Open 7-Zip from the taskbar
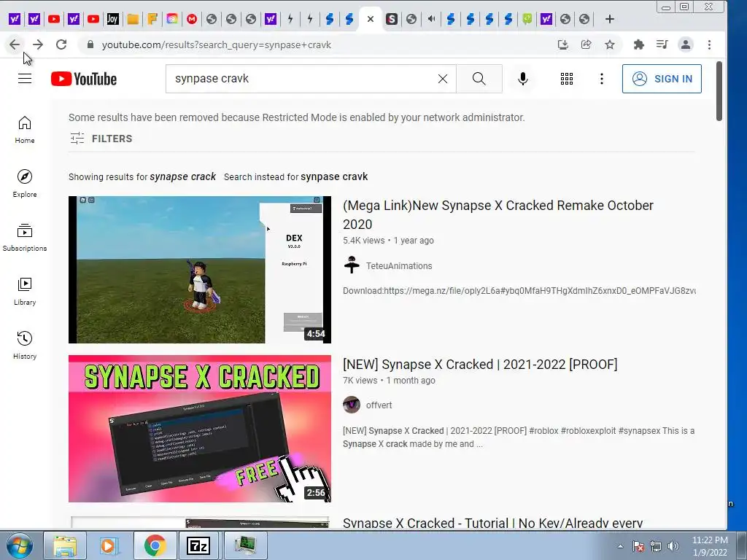747x560 pixels. (198, 545)
